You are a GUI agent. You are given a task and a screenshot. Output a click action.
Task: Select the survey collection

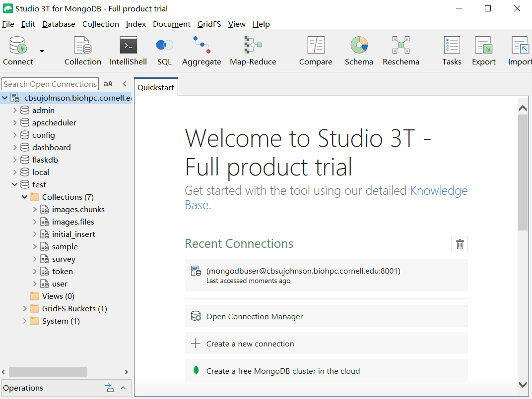(x=64, y=259)
